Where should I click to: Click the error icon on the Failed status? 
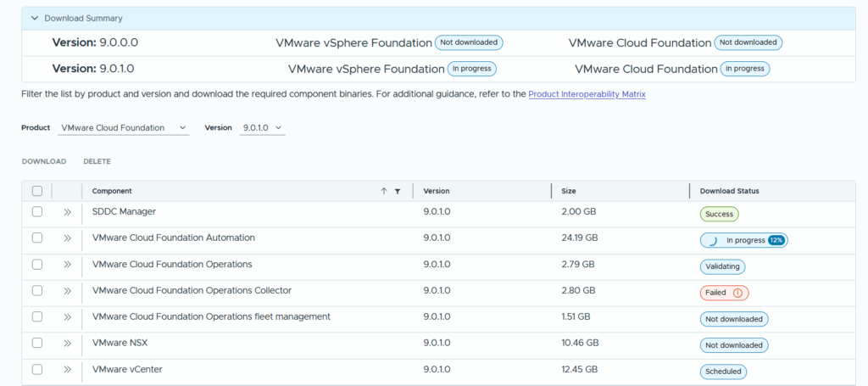[x=737, y=293]
